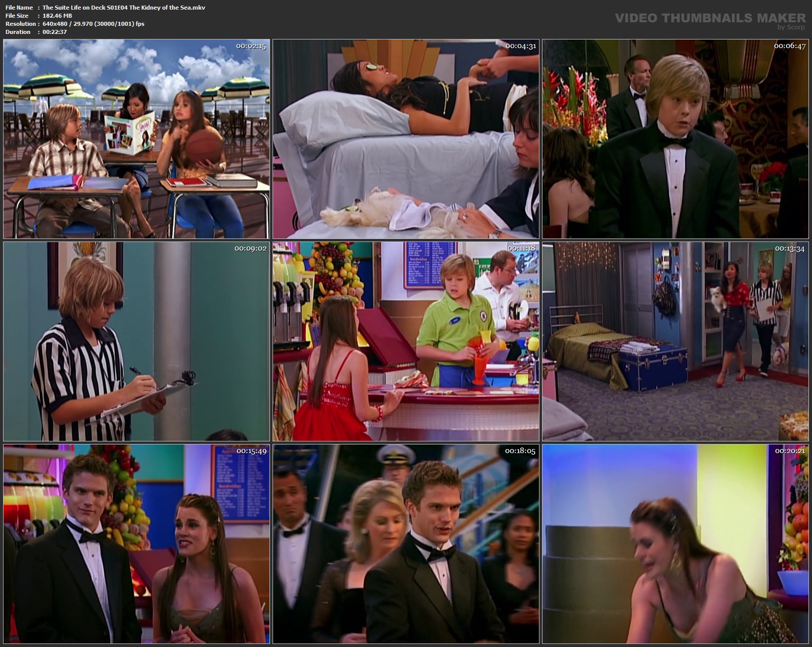The width and height of the screenshot is (812, 647).
Task: Open the thumbnail at 00:18:05
Action: pos(406,544)
